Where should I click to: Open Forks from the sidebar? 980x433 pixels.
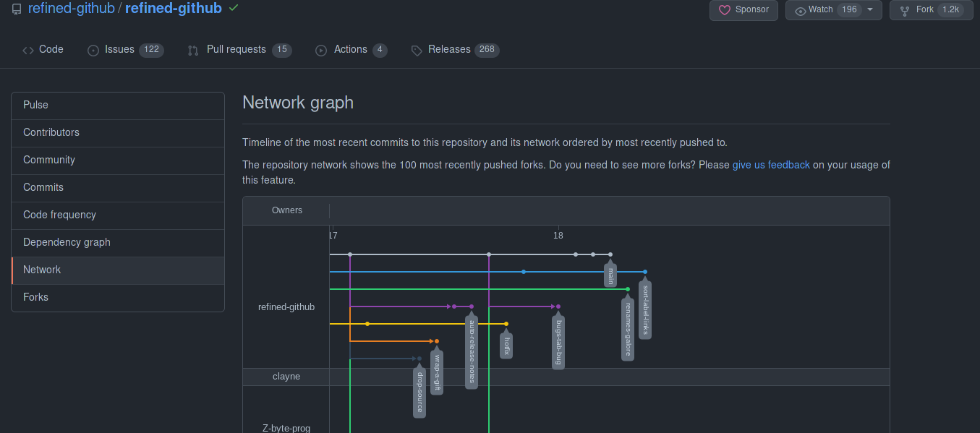click(x=35, y=296)
